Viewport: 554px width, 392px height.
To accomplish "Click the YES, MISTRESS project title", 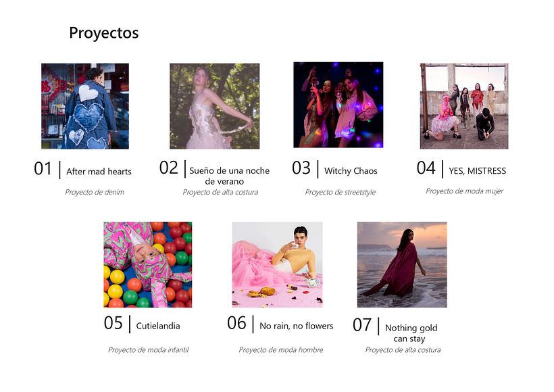I will (478, 171).
